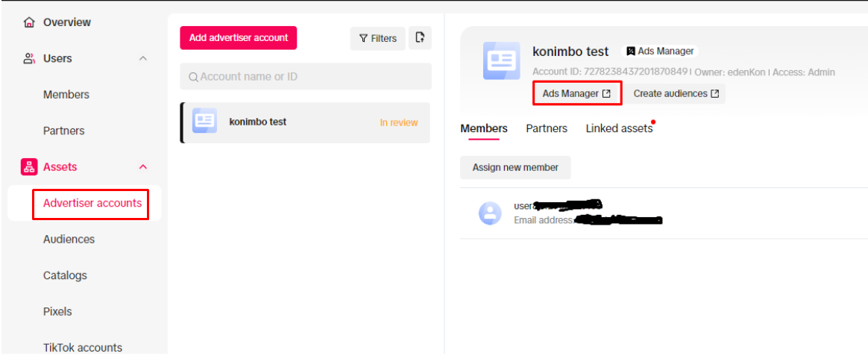
Task: Collapse the Users section chevron
Action: coord(143,59)
